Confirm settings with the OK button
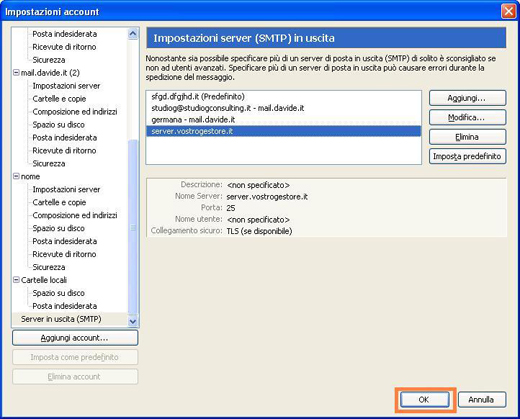This screenshot has width=520, height=419. pyautogui.click(x=425, y=399)
